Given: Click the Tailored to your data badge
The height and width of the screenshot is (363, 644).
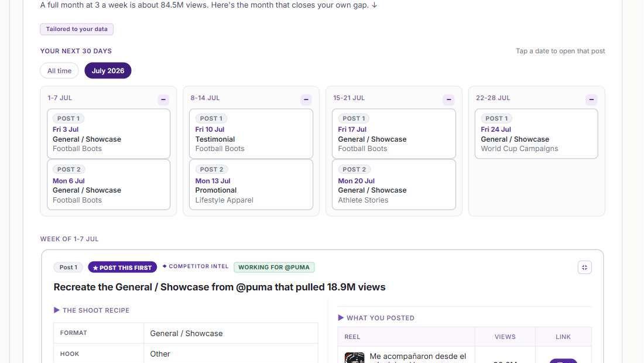Looking at the screenshot, I should point(76,29).
